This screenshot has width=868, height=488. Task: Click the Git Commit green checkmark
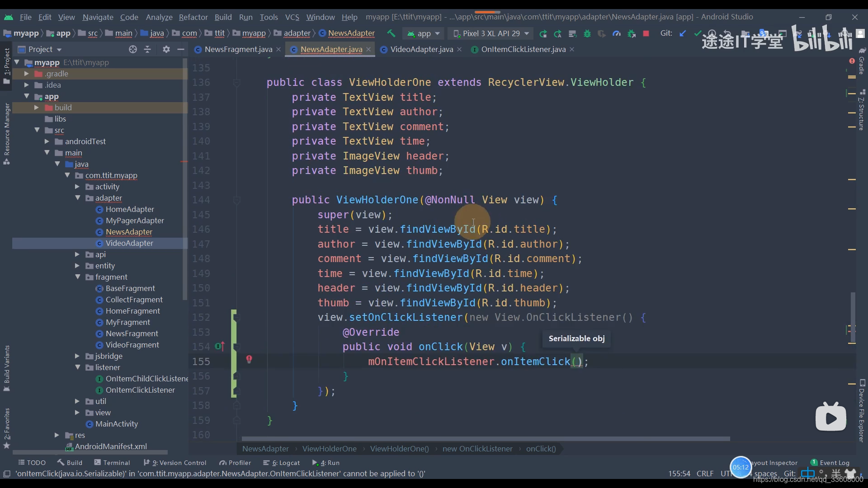[x=698, y=33]
